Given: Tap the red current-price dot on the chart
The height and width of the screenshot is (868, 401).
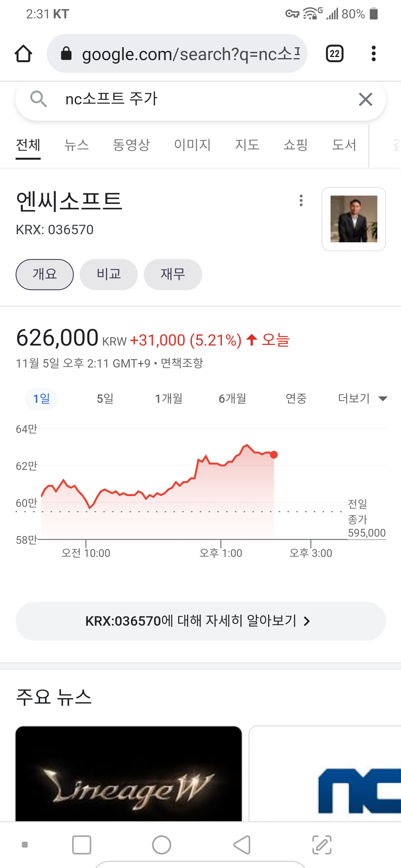Looking at the screenshot, I should pyautogui.click(x=274, y=455).
